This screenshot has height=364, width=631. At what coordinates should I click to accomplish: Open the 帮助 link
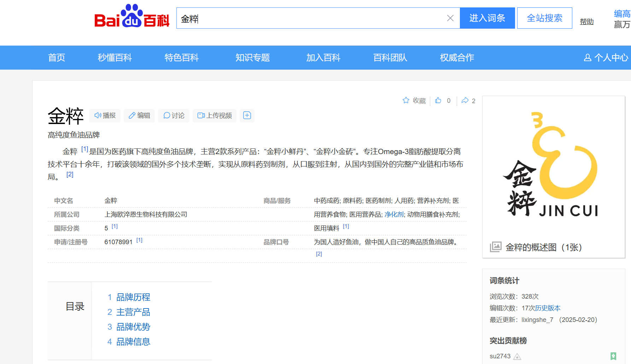tap(587, 22)
